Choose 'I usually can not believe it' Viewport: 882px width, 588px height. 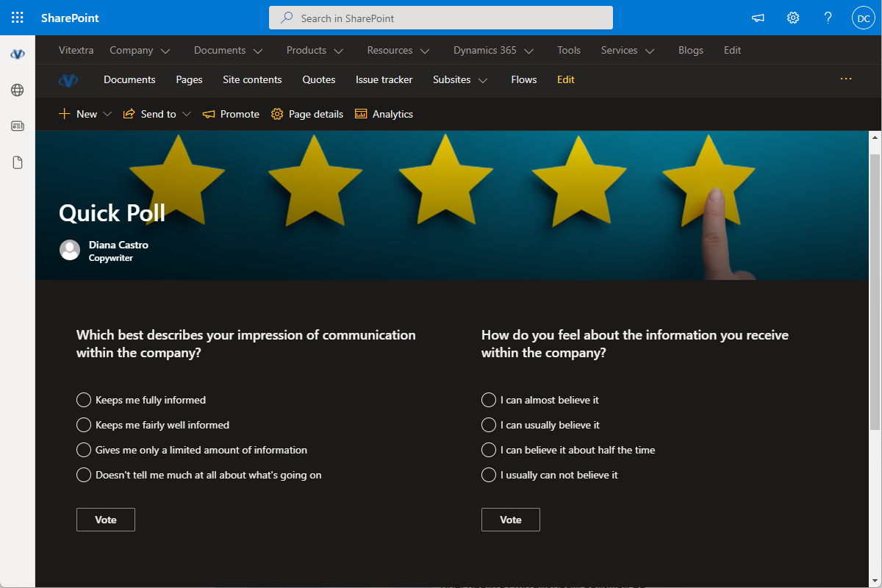tap(489, 475)
